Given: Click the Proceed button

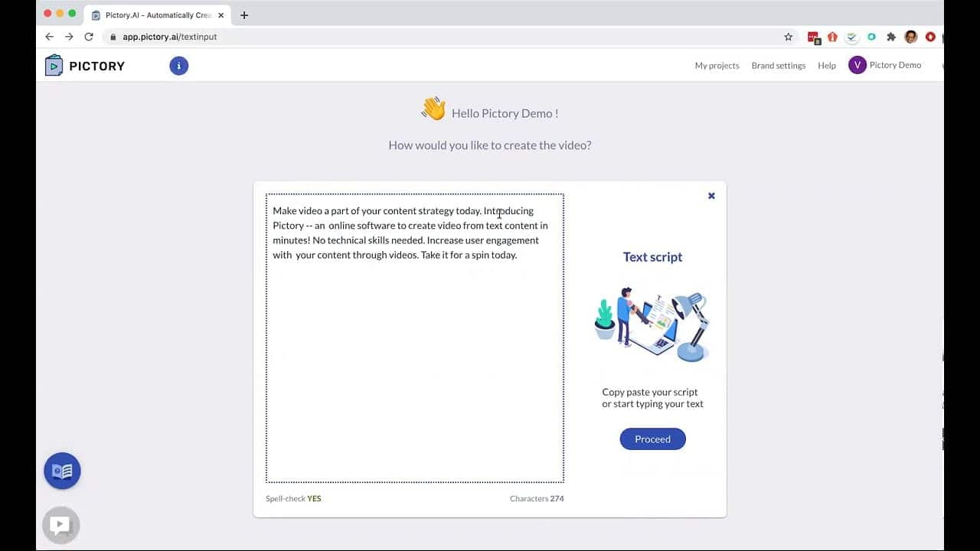Looking at the screenshot, I should coord(652,439).
